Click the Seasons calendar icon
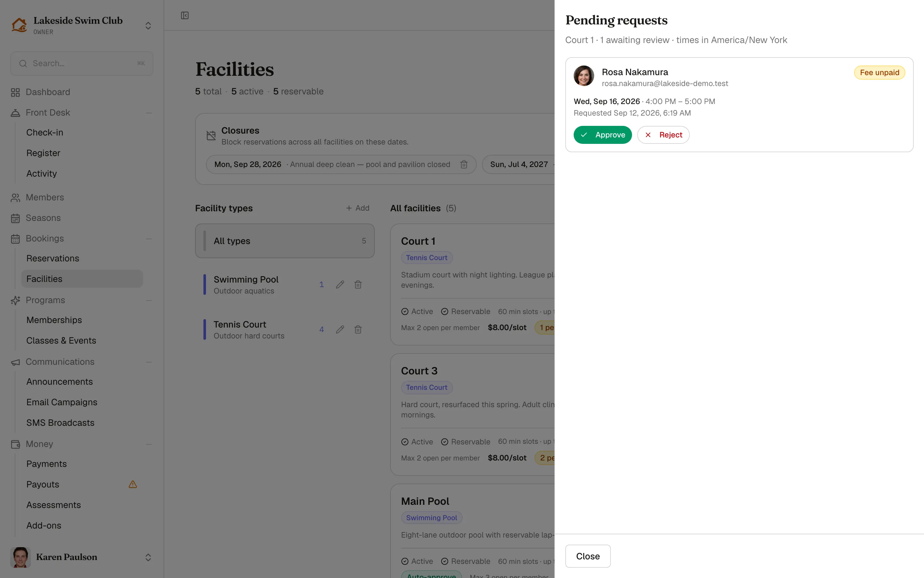This screenshot has width=924, height=578. point(15,218)
